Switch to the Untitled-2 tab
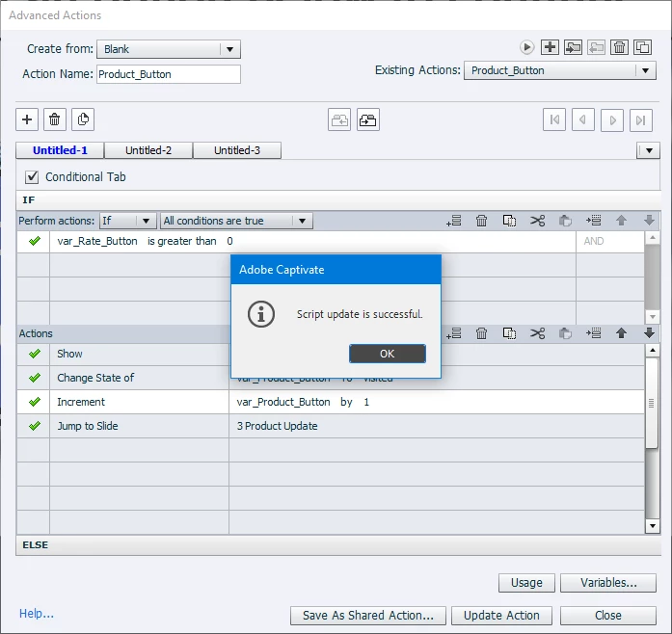The width and height of the screenshot is (672, 634). pyautogui.click(x=148, y=150)
